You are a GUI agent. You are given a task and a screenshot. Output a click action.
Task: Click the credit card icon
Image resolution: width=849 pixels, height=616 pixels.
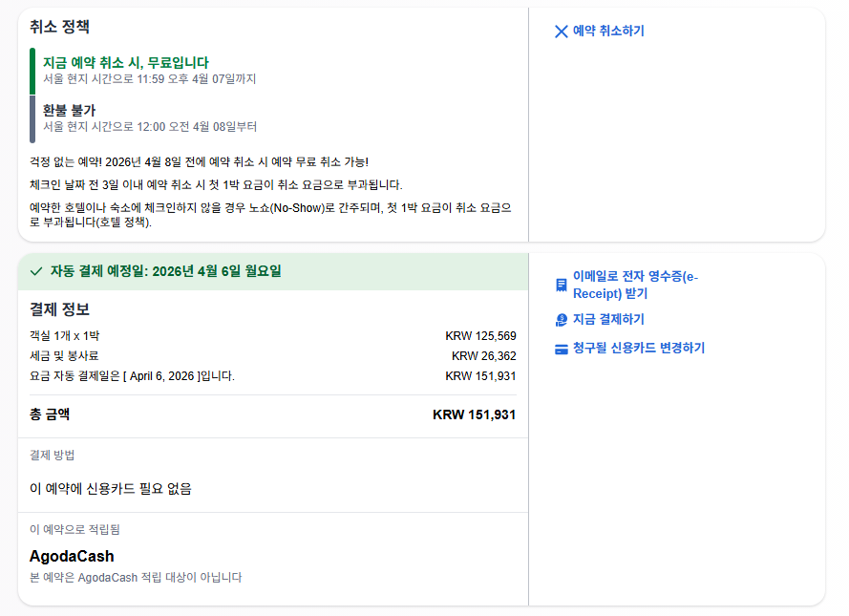click(x=562, y=349)
